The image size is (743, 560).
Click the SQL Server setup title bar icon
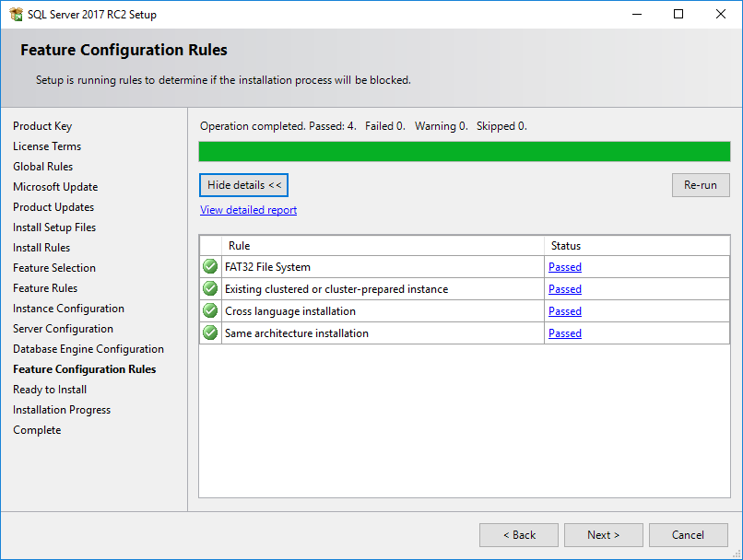(16, 14)
